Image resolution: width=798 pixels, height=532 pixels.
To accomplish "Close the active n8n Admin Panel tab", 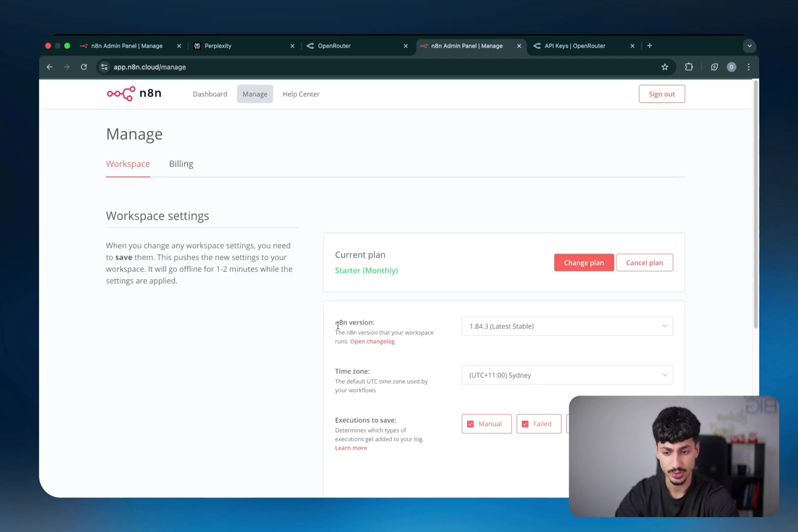I will click(x=519, y=46).
